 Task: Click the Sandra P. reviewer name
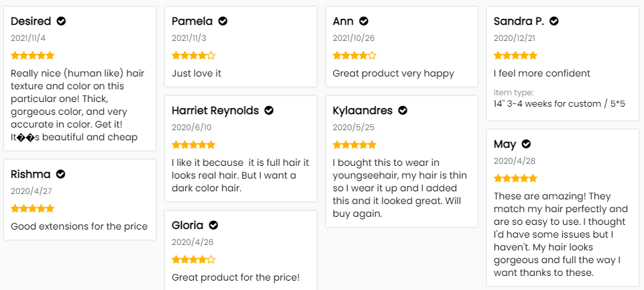coord(519,21)
